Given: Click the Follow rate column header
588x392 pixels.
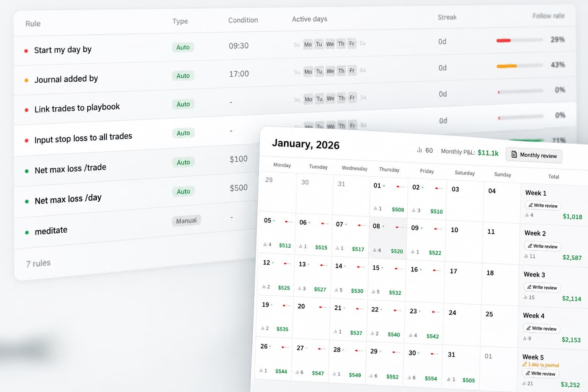Looking at the screenshot, I should pyautogui.click(x=548, y=16).
